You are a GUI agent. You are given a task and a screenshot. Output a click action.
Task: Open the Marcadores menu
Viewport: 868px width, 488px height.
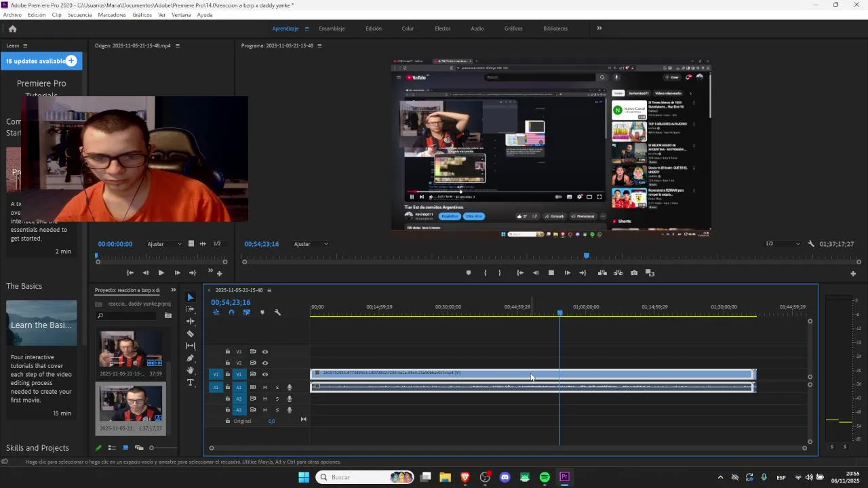112,14
